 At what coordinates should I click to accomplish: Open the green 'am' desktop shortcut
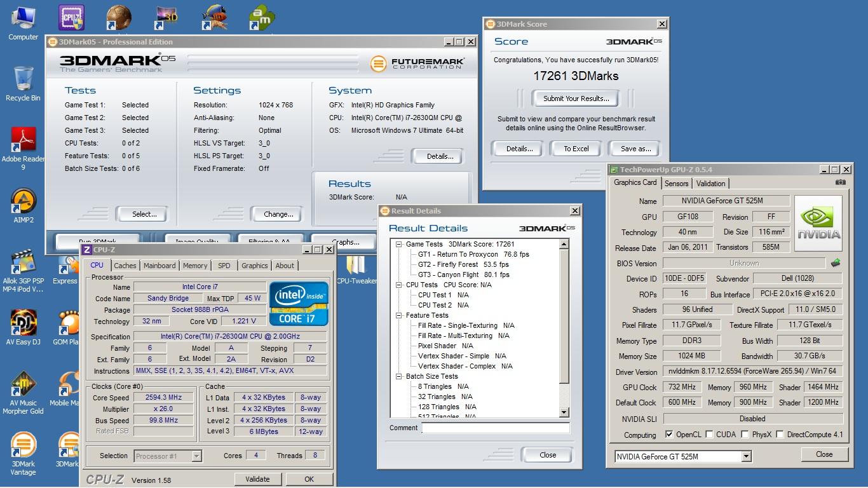[262, 17]
